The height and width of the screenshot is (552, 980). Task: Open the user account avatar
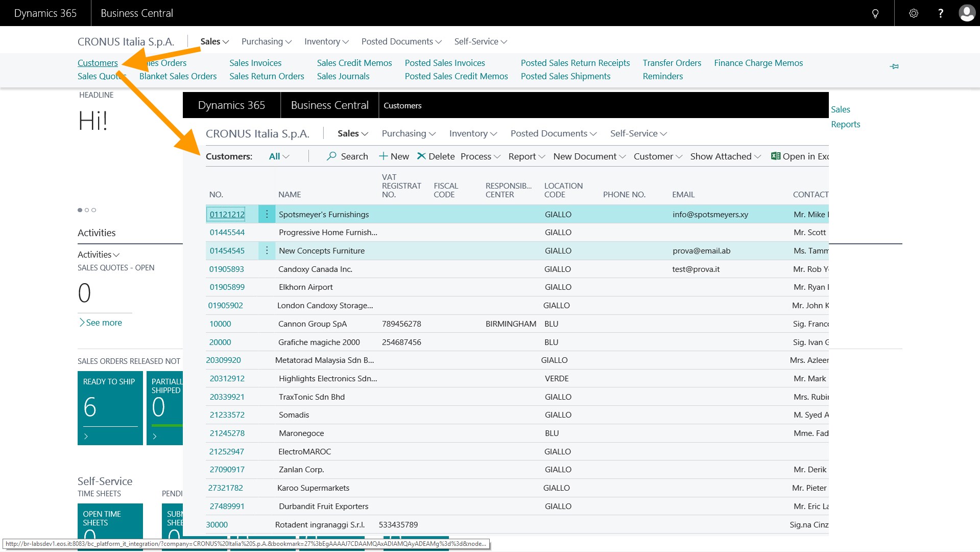(967, 13)
